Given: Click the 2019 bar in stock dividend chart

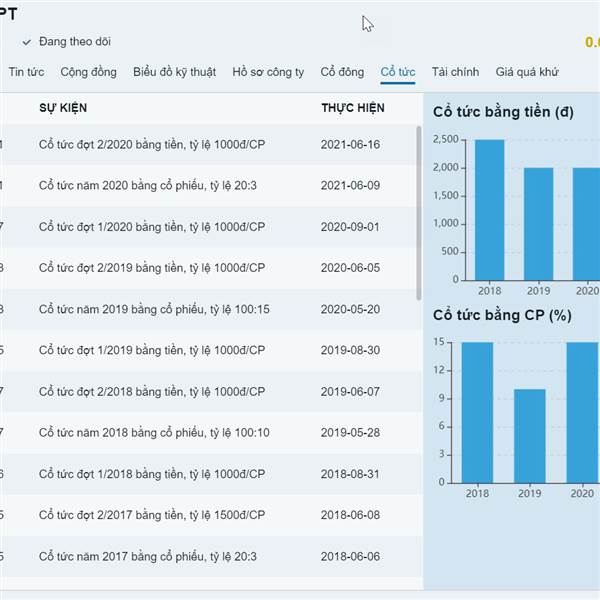Looking at the screenshot, I should [x=530, y=436].
